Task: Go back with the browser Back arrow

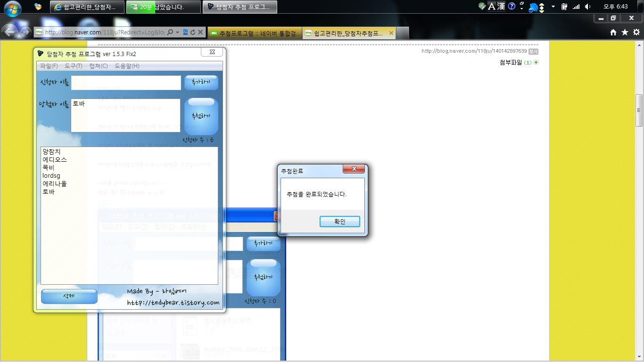Action: [x=10, y=32]
